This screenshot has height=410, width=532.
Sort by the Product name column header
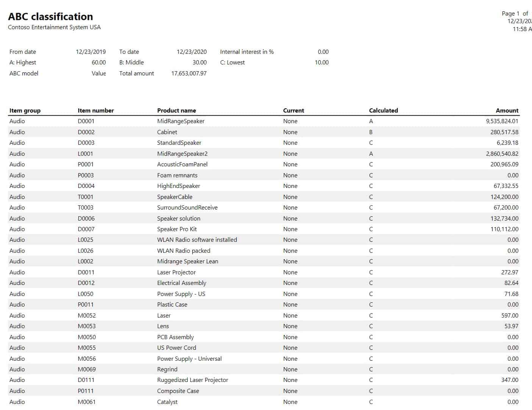(x=177, y=110)
